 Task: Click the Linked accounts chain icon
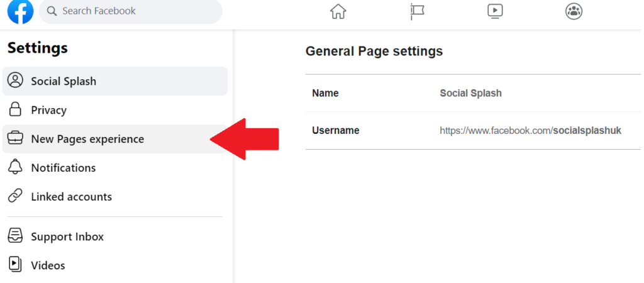pyautogui.click(x=15, y=196)
